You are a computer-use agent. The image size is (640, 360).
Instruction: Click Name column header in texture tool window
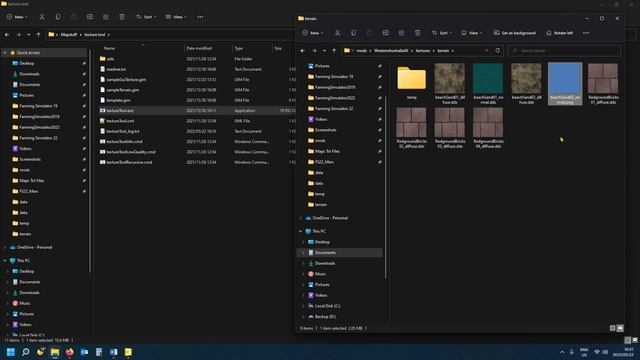(109, 48)
